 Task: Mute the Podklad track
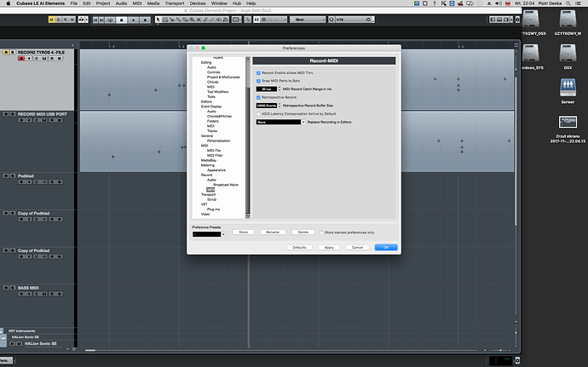click(x=6, y=175)
